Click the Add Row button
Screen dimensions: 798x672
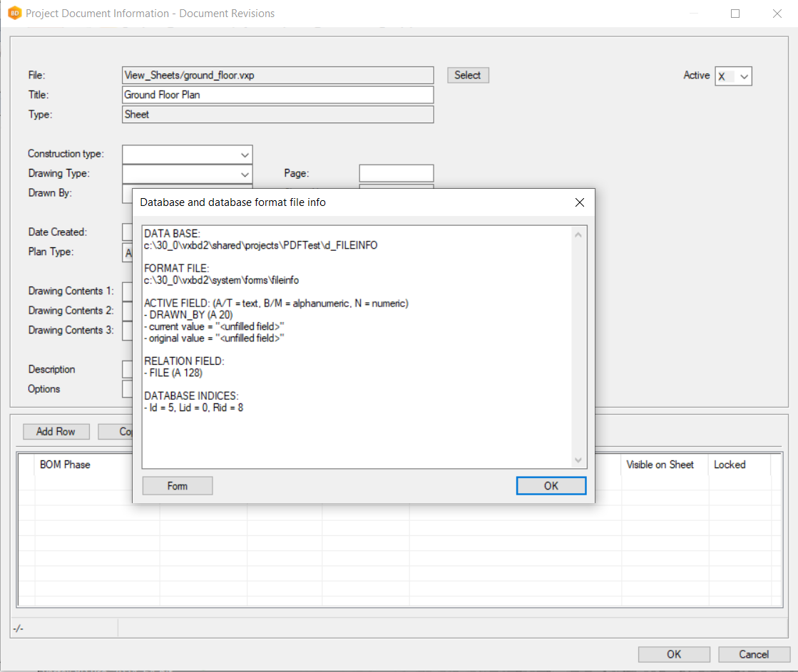pos(56,432)
